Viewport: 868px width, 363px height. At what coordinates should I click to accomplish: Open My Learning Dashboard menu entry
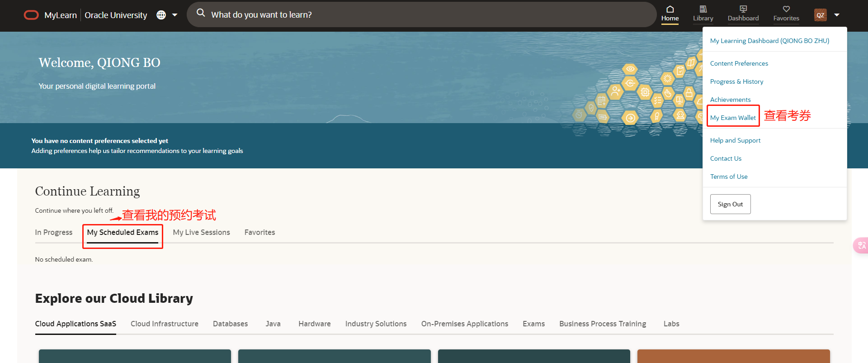[769, 41]
